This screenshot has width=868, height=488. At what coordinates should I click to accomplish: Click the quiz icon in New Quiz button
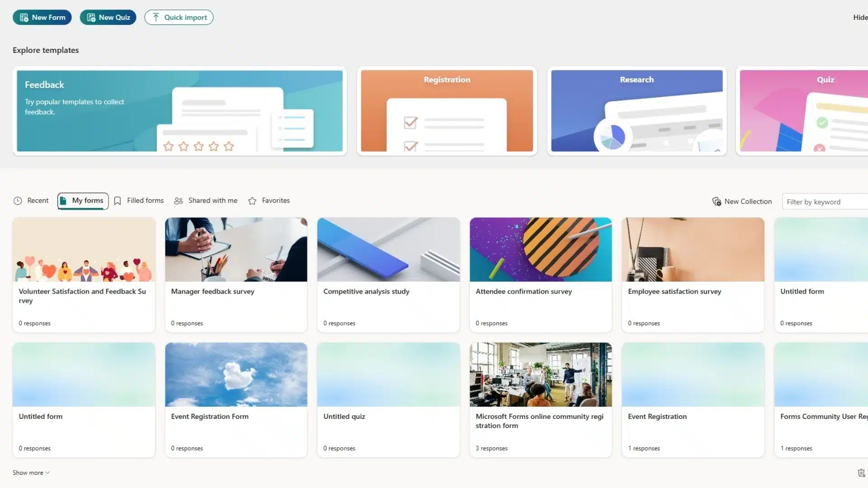(x=91, y=18)
